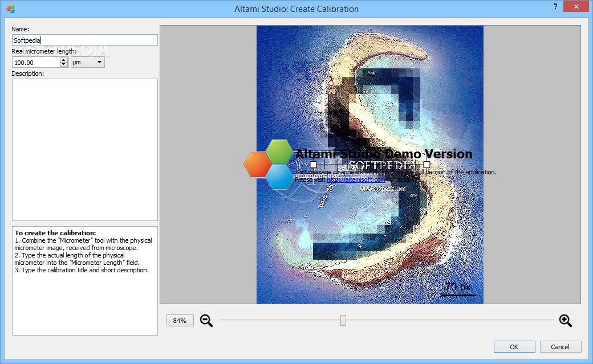The image size is (593, 364).
Task: Click the 'Description:' label
Action: (27, 73)
